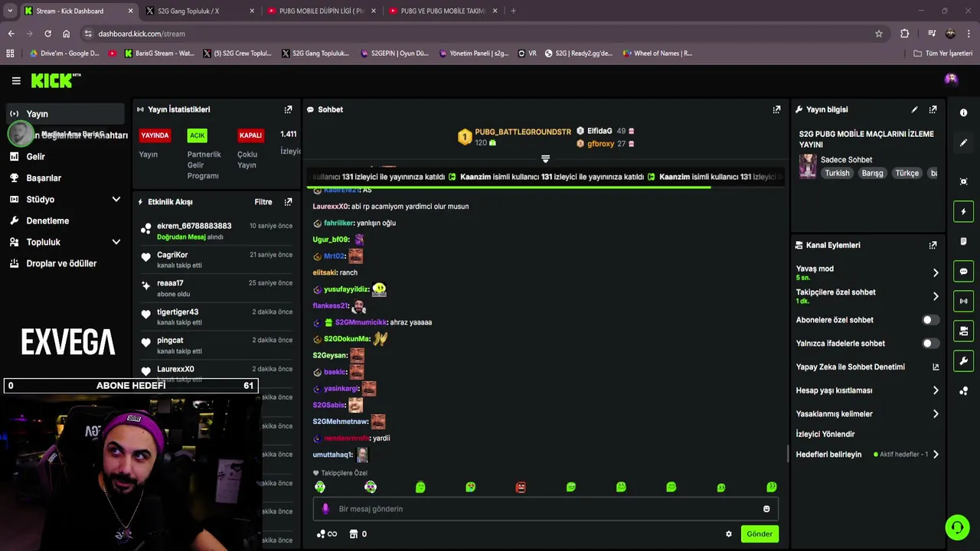Click the Türkçe tag in stream info

[906, 173]
